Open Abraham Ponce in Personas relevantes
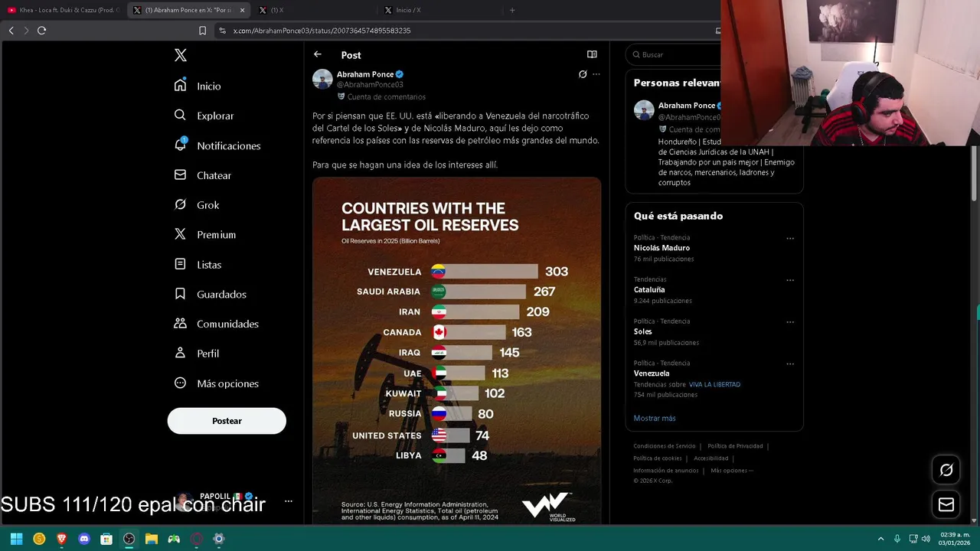 pyautogui.click(x=687, y=106)
